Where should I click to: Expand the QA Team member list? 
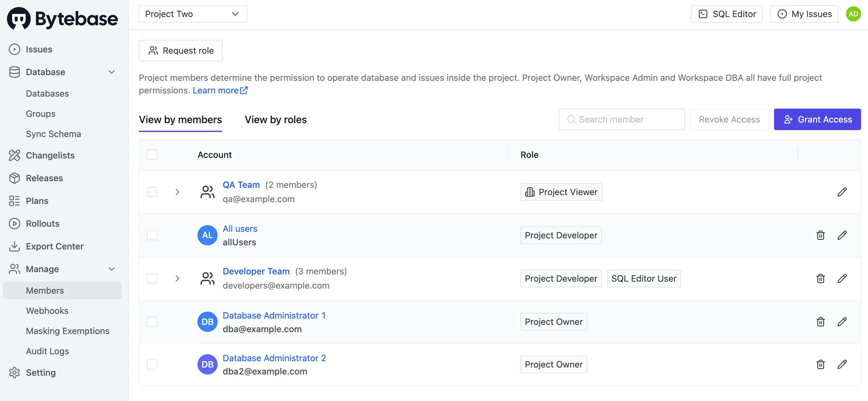tap(177, 192)
